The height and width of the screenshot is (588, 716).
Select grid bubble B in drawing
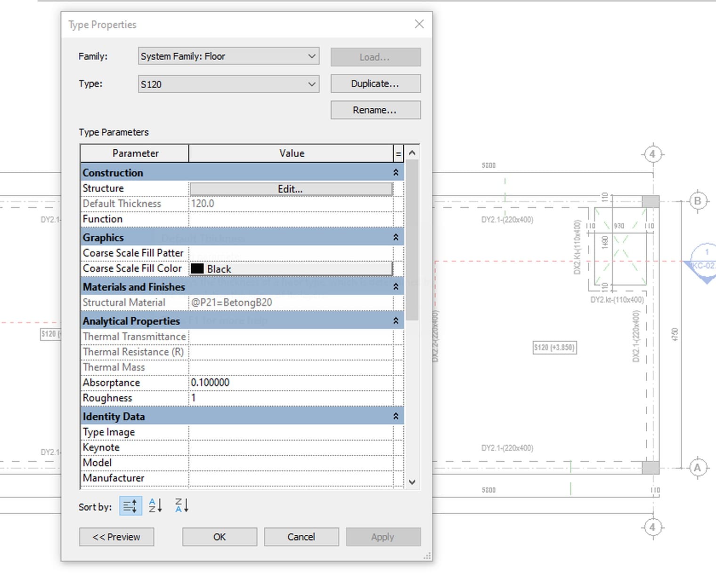(698, 201)
